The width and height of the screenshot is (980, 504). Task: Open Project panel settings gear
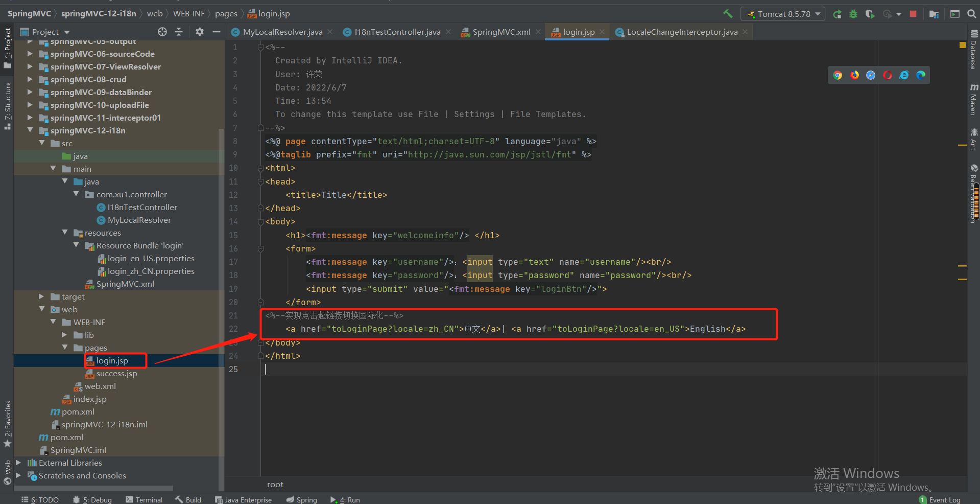coord(200,32)
